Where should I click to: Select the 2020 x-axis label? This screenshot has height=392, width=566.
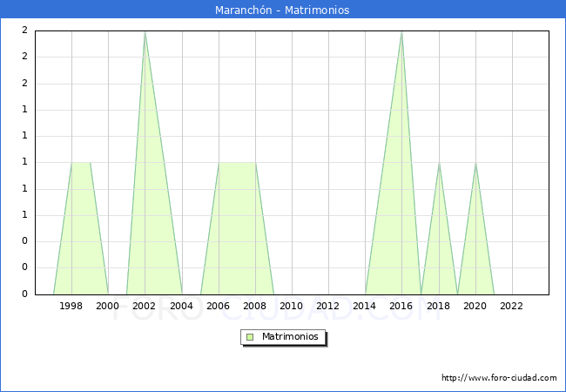(475, 306)
